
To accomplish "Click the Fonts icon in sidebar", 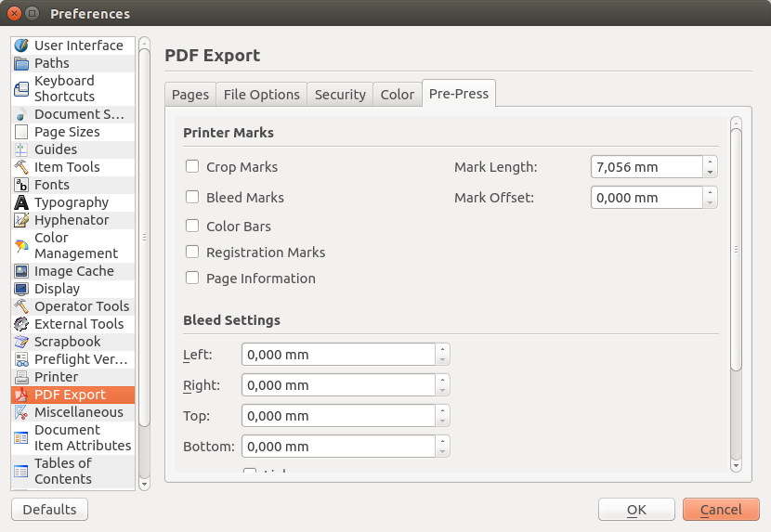I will tap(21, 185).
